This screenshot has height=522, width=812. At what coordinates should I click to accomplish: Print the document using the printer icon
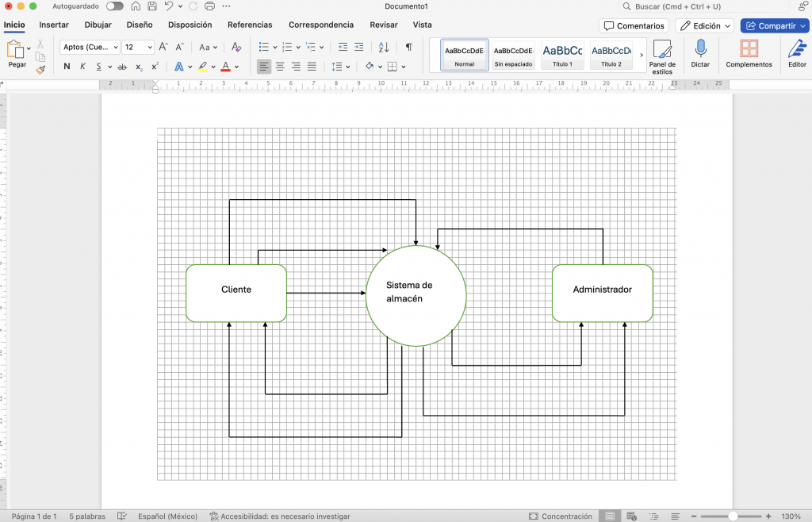point(209,6)
